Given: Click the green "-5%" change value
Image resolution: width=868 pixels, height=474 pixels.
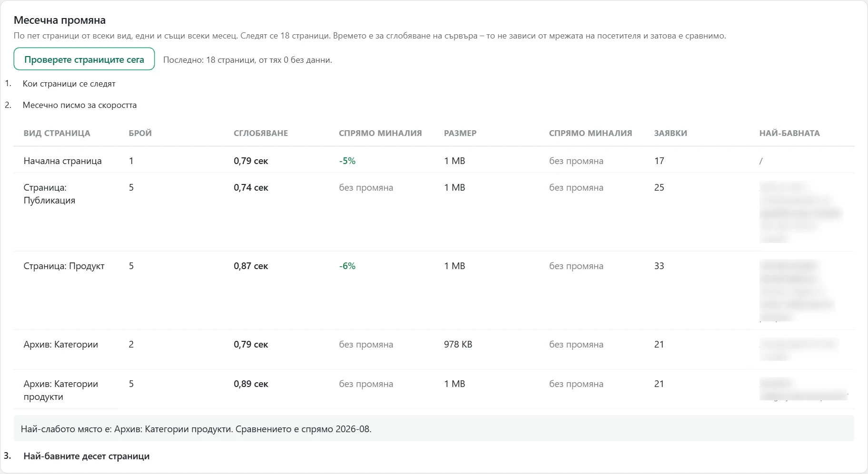Looking at the screenshot, I should 347,161.
